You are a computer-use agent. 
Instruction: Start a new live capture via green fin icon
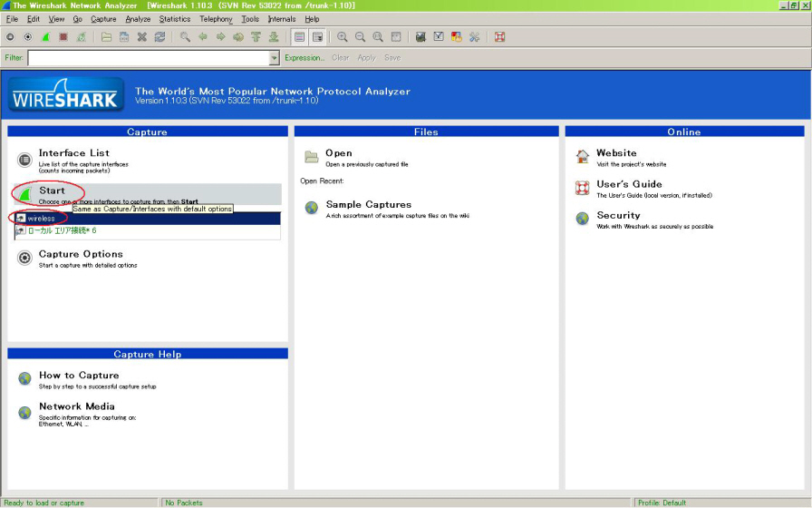coord(45,37)
